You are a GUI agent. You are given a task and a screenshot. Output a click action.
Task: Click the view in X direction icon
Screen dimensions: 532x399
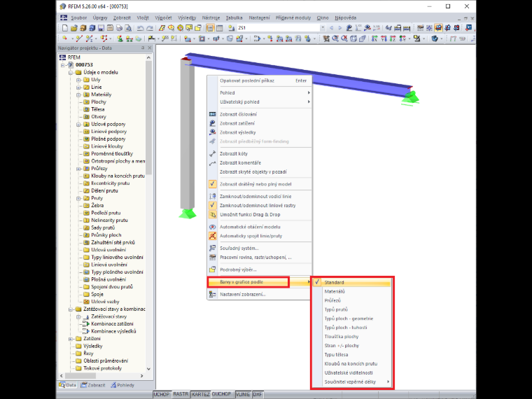[x=374, y=38]
